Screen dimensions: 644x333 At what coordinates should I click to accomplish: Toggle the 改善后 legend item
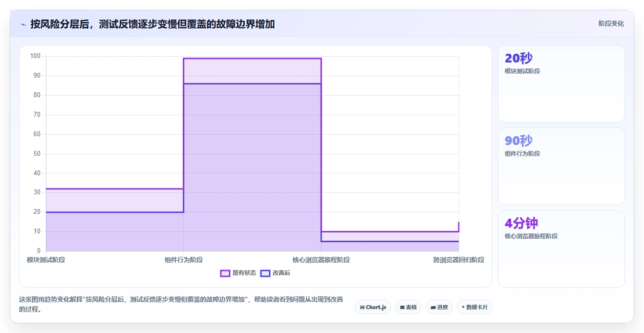point(275,273)
